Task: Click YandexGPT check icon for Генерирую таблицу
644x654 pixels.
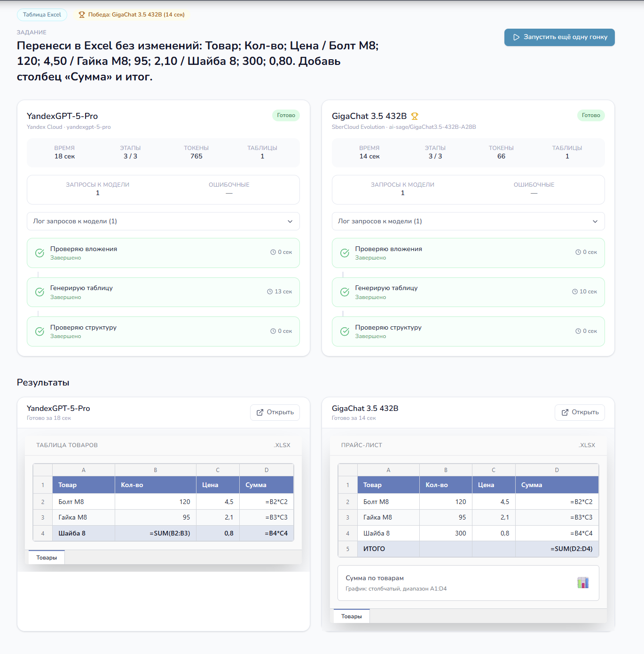Action: (40, 292)
